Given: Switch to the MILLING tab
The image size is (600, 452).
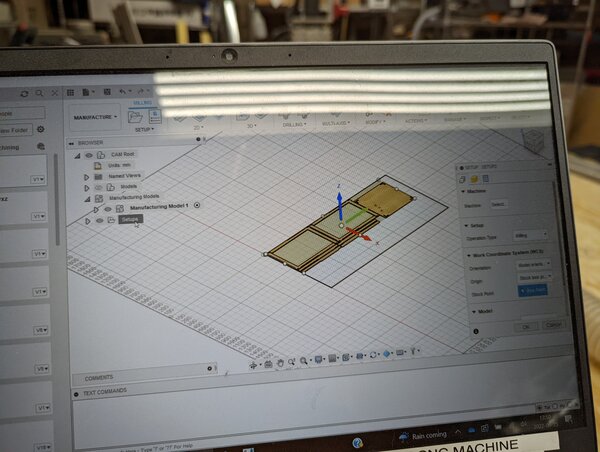Looking at the screenshot, I should [142, 103].
